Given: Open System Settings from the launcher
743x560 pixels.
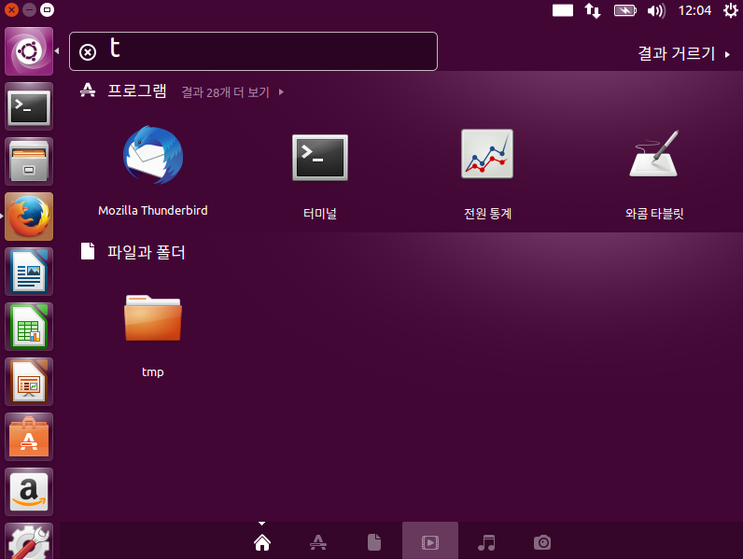Looking at the screenshot, I should click(x=29, y=541).
